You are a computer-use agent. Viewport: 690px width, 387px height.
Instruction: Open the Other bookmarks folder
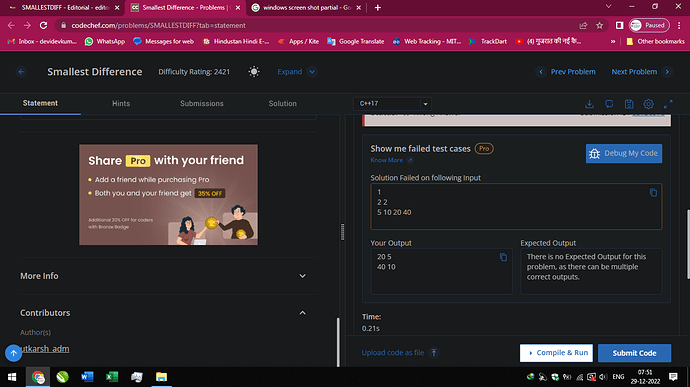click(x=655, y=41)
